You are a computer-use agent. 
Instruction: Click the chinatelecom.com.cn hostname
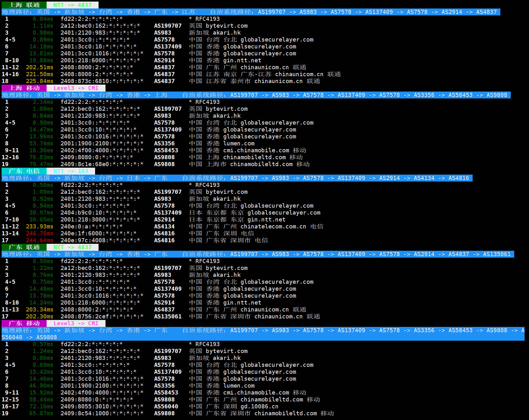tap(273, 227)
